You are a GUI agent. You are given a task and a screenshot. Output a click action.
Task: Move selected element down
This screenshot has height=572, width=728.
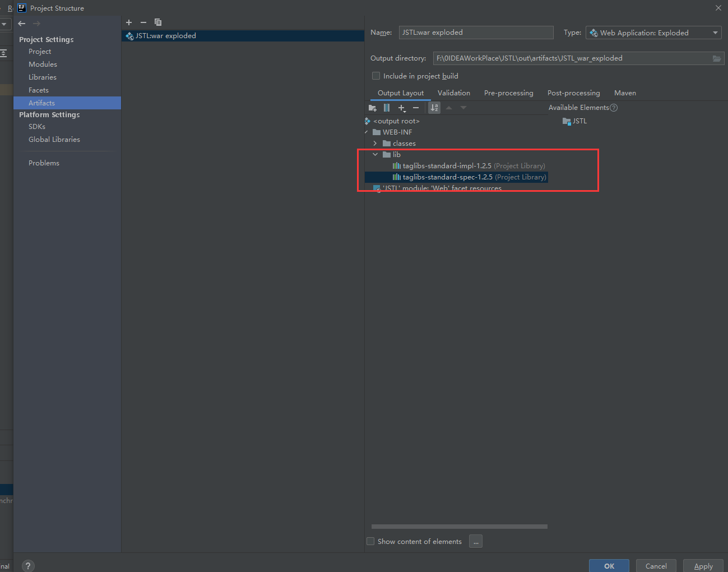coord(463,108)
